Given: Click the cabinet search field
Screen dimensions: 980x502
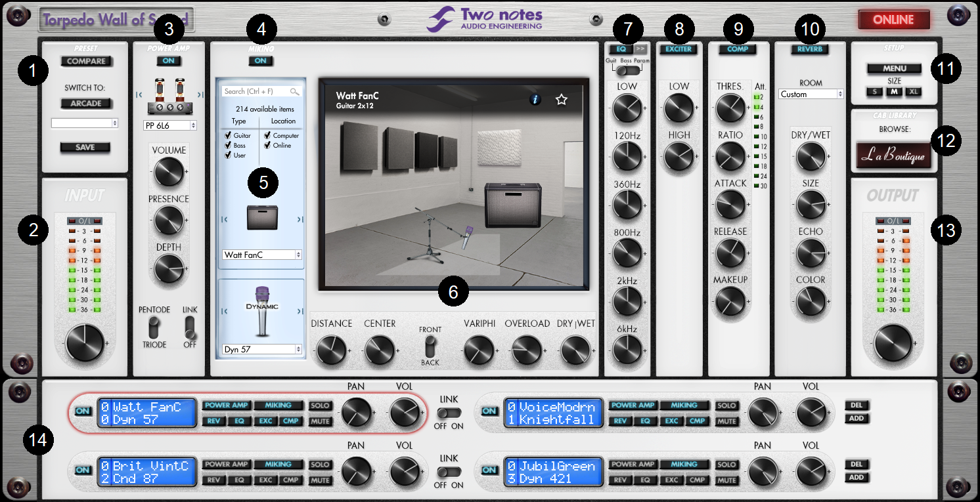Looking at the screenshot, I should click(x=261, y=91).
